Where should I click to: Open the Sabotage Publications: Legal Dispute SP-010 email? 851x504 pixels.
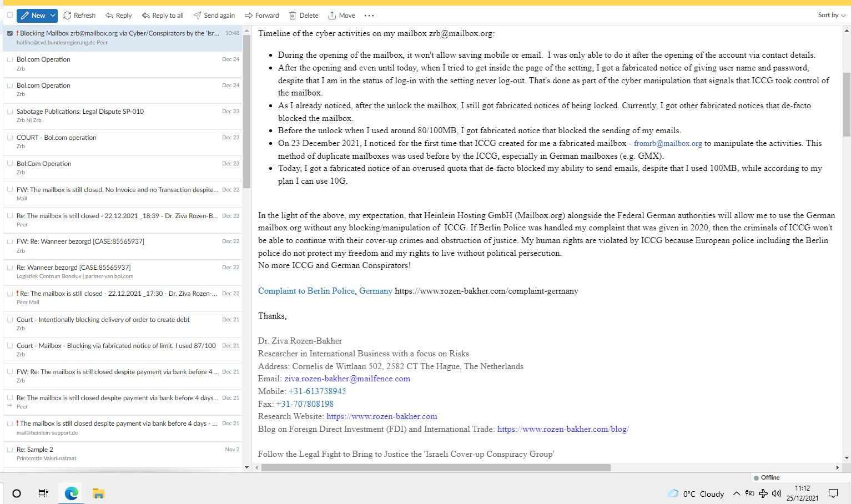point(123,115)
